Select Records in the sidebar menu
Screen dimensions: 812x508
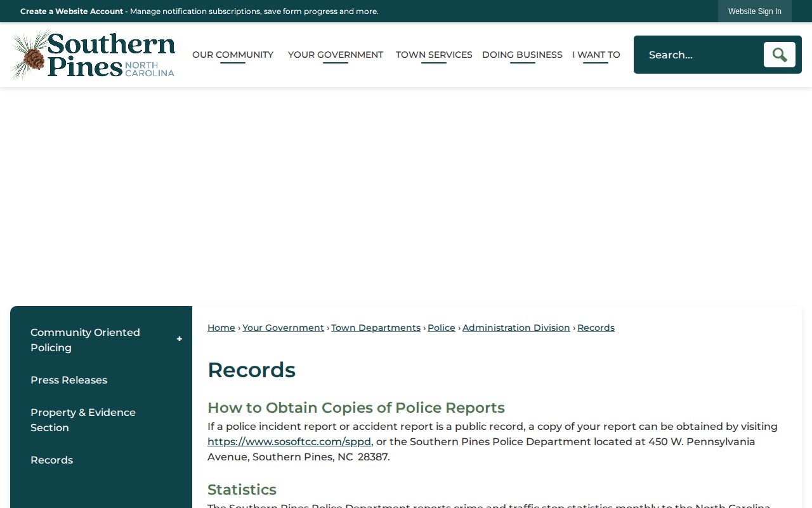point(51,460)
